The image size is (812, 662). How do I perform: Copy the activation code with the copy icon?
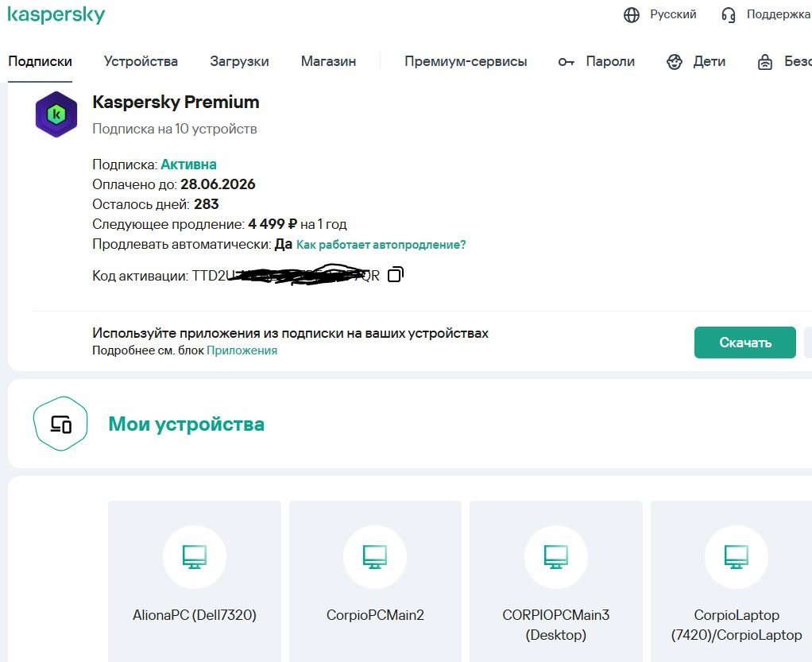(396, 275)
